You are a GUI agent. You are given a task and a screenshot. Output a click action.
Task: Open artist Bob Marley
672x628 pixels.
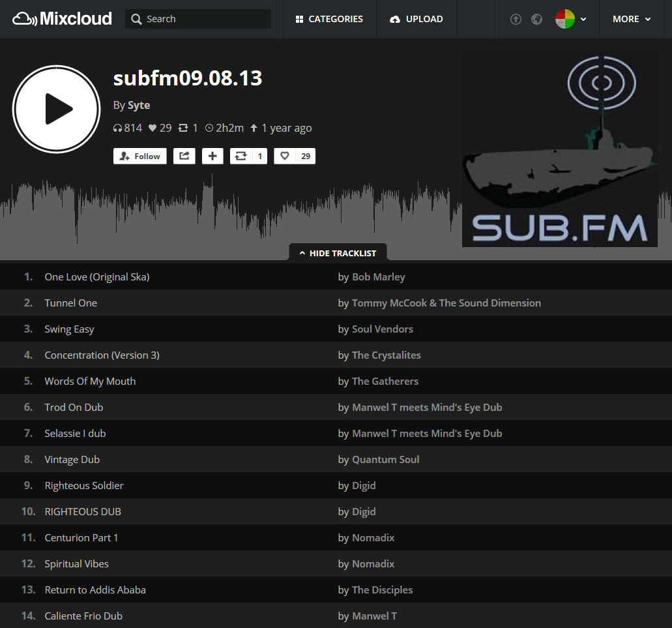(379, 277)
